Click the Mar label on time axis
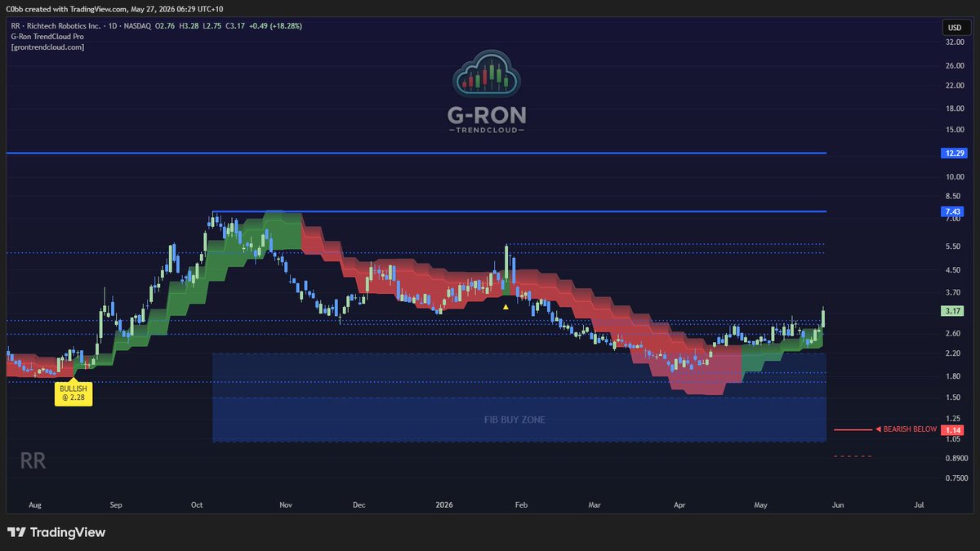Viewport: 980px width, 551px height. [x=595, y=505]
